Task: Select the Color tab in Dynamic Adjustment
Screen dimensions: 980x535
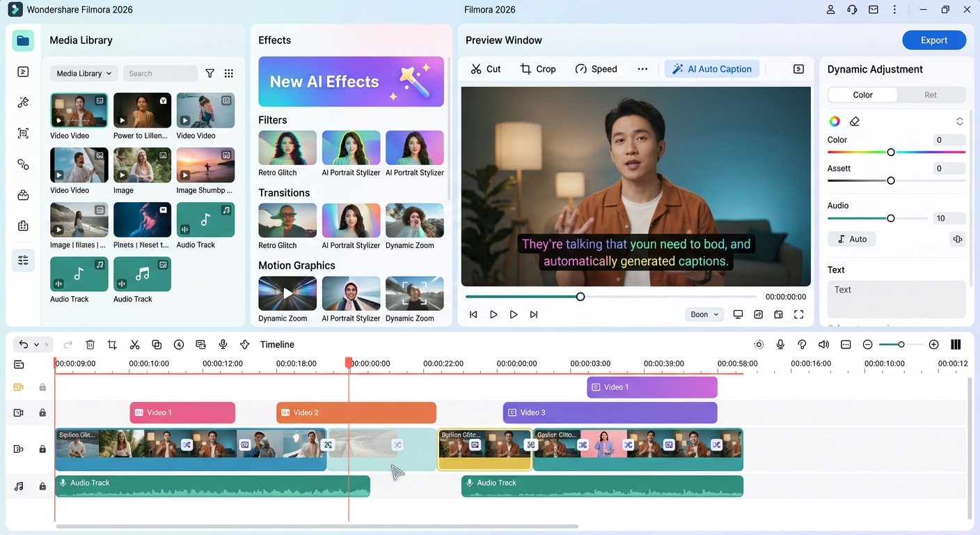Action: click(x=862, y=95)
